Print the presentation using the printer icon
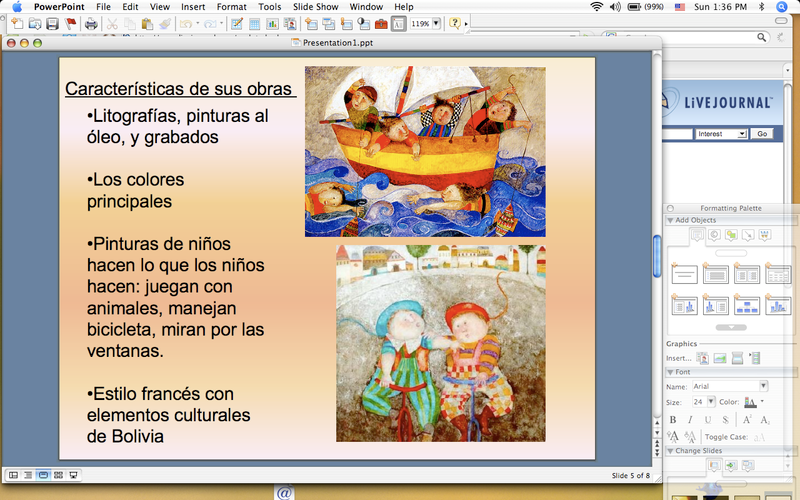 pyautogui.click(x=91, y=23)
